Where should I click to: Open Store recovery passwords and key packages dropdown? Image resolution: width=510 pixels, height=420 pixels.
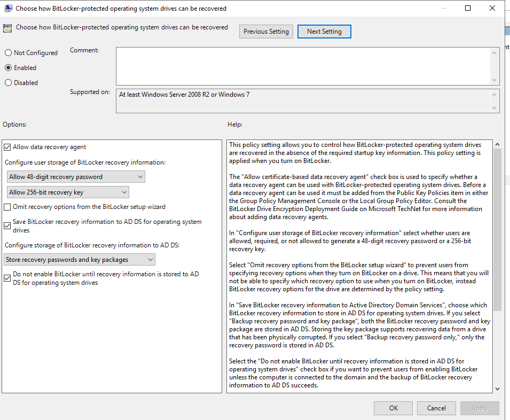pyautogui.click(x=80, y=260)
